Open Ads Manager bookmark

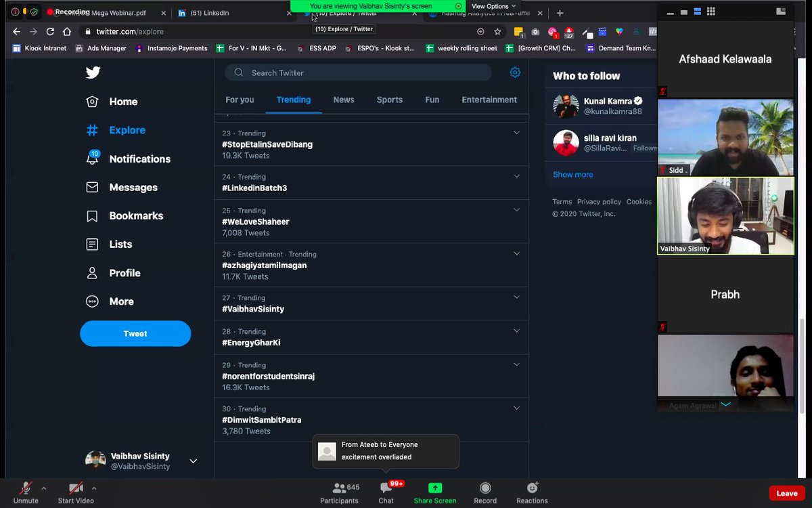pos(101,48)
